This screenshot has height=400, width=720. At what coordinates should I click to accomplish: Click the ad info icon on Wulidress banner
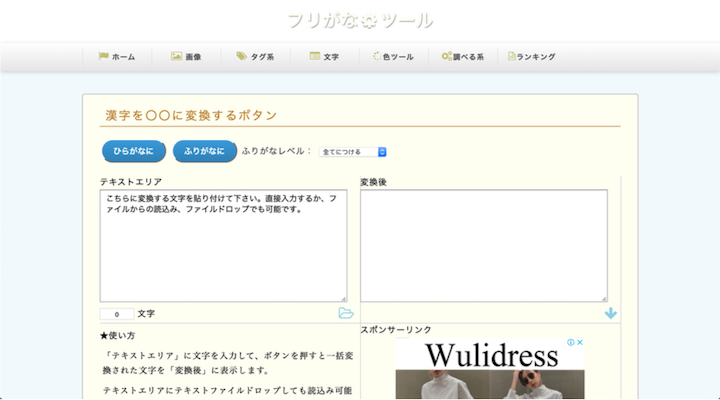click(x=570, y=343)
